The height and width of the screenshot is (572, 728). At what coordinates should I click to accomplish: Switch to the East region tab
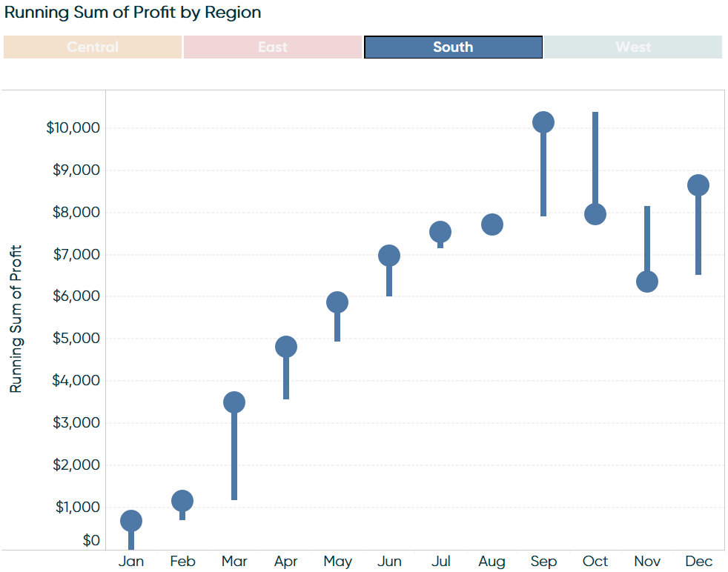click(272, 47)
